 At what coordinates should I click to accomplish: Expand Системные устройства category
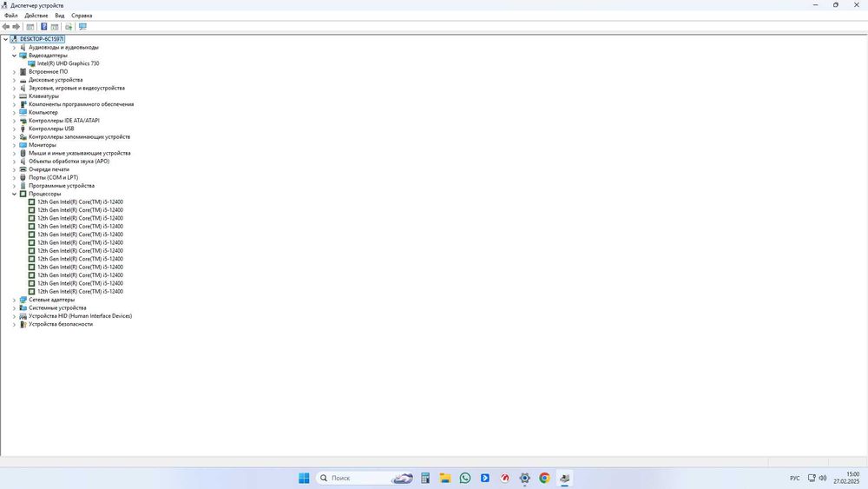tap(15, 308)
